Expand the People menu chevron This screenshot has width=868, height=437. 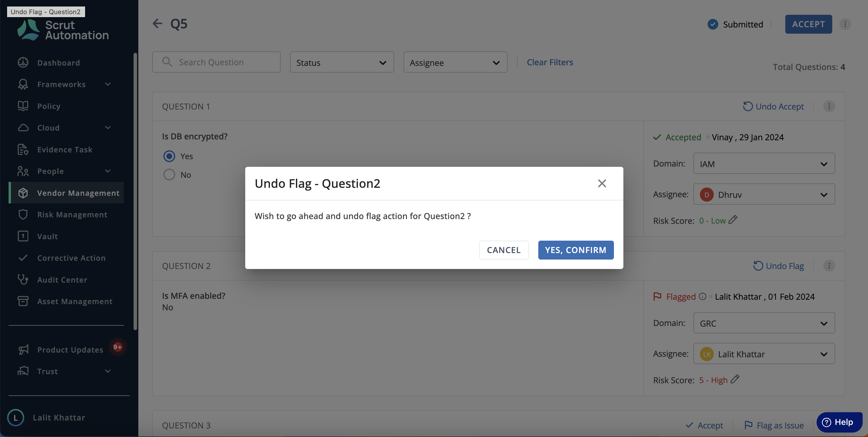pos(108,171)
